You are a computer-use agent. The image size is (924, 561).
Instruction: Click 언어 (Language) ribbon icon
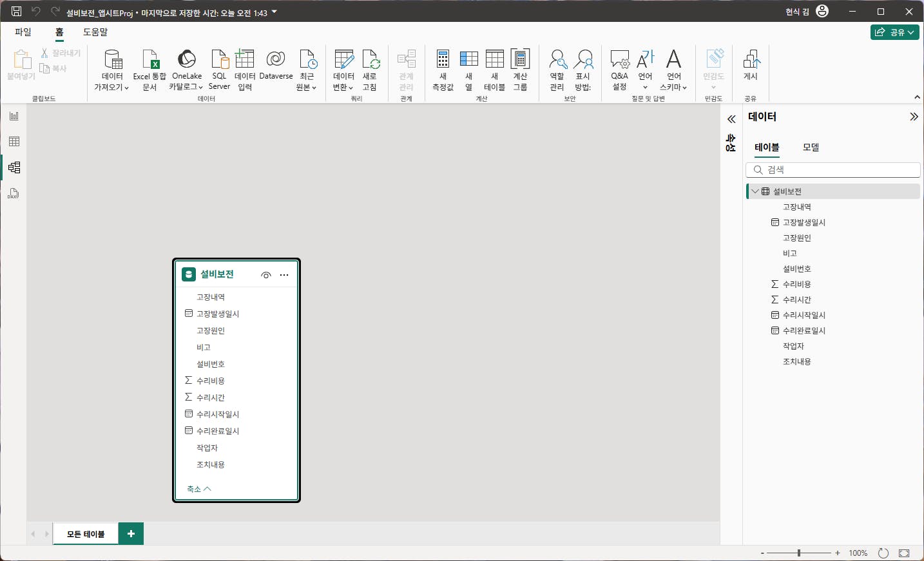coord(645,70)
